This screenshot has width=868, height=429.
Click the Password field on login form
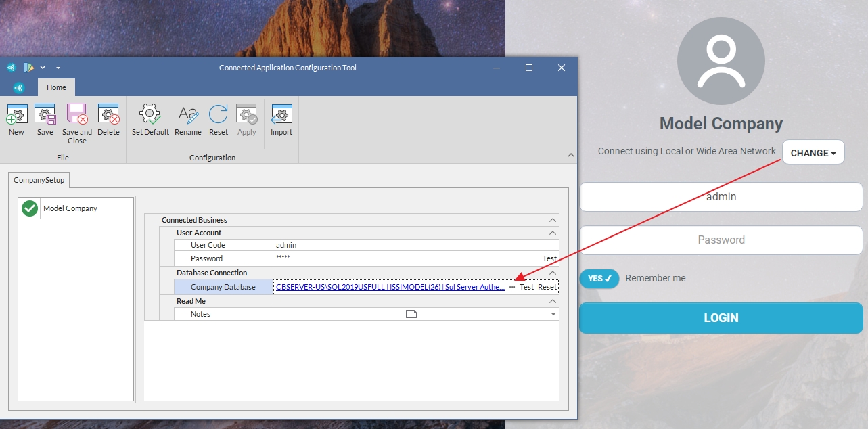pyautogui.click(x=721, y=240)
